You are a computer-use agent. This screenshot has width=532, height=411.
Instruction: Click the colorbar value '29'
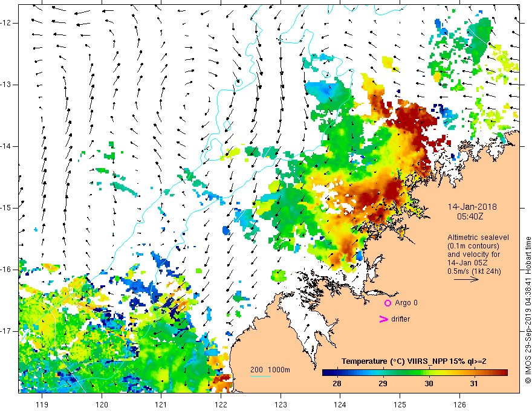pos(383,384)
